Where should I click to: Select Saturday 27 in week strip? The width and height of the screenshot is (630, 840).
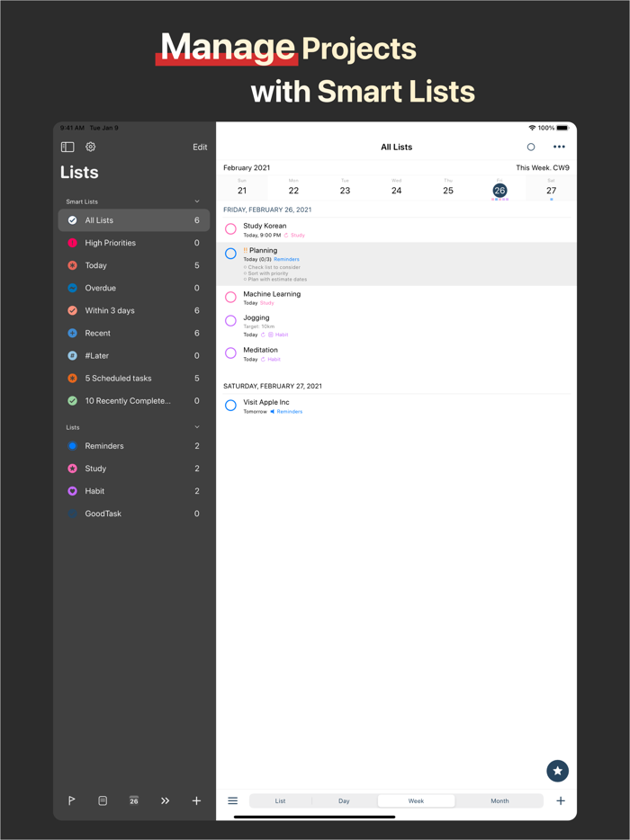click(551, 187)
